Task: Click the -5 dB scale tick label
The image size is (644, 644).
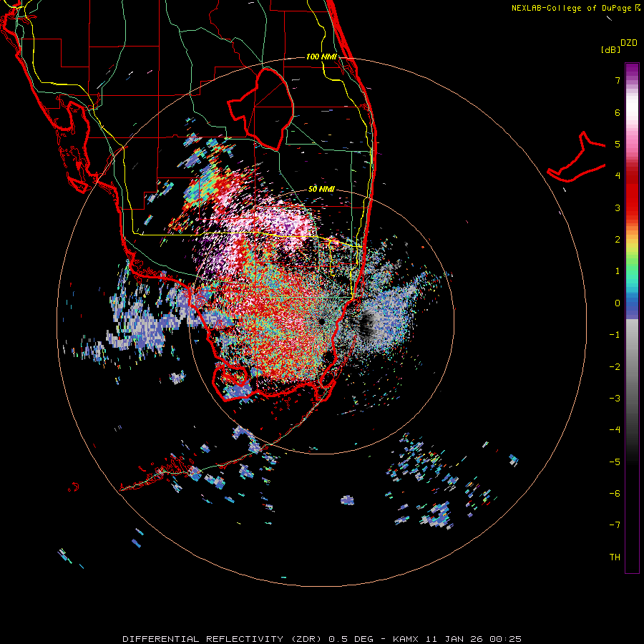Action: [615, 462]
